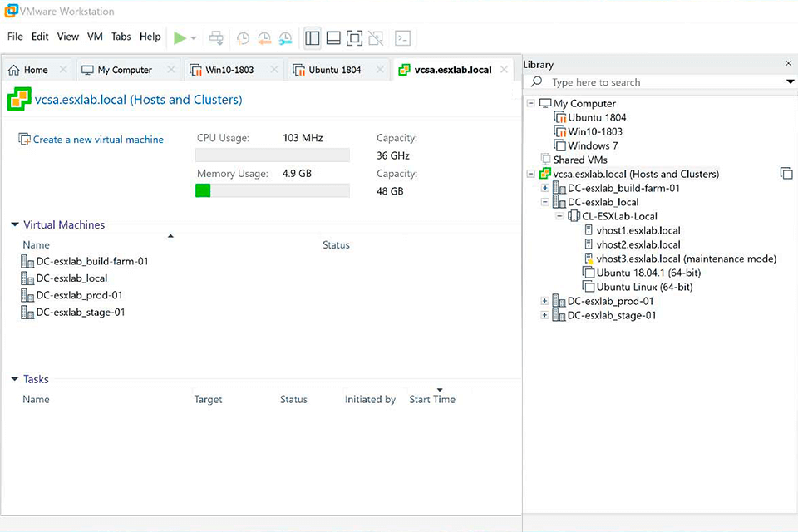
Task: Click the green Power On play button
Action: 180,38
